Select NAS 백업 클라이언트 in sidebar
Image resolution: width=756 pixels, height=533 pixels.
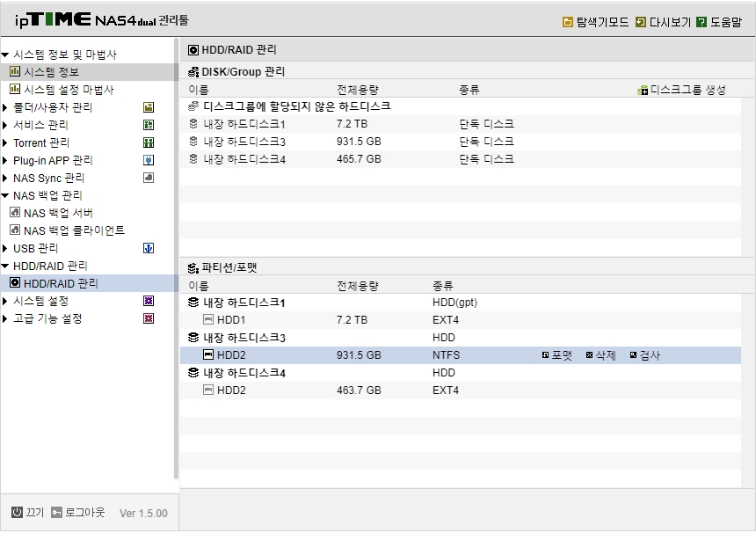[68, 230]
